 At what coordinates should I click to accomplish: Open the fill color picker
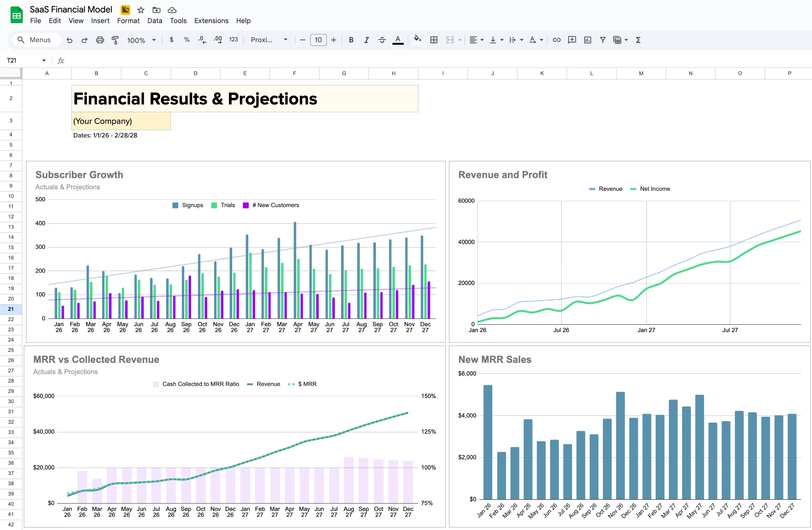(x=417, y=40)
